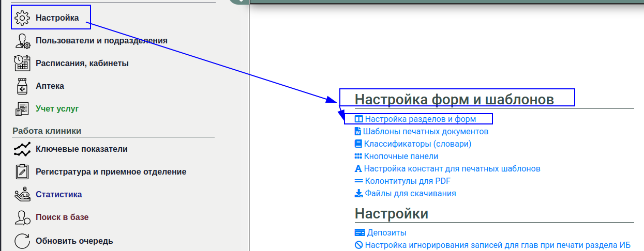Click the Ключевые показатели chart icon
This screenshot has height=251, width=644.
22,149
